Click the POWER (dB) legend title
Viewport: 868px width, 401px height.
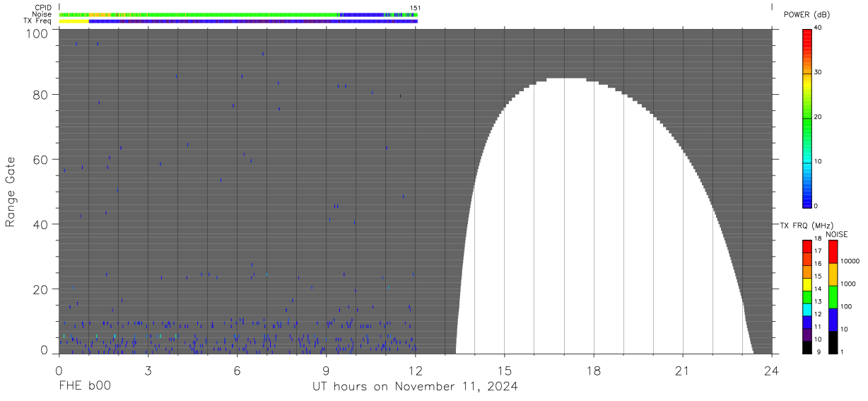click(x=807, y=14)
